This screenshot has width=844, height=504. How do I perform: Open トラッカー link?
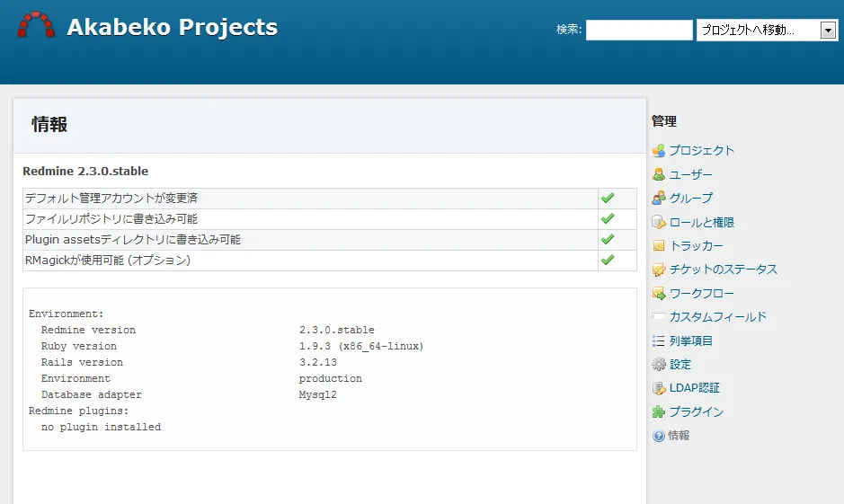tap(696, 246)
